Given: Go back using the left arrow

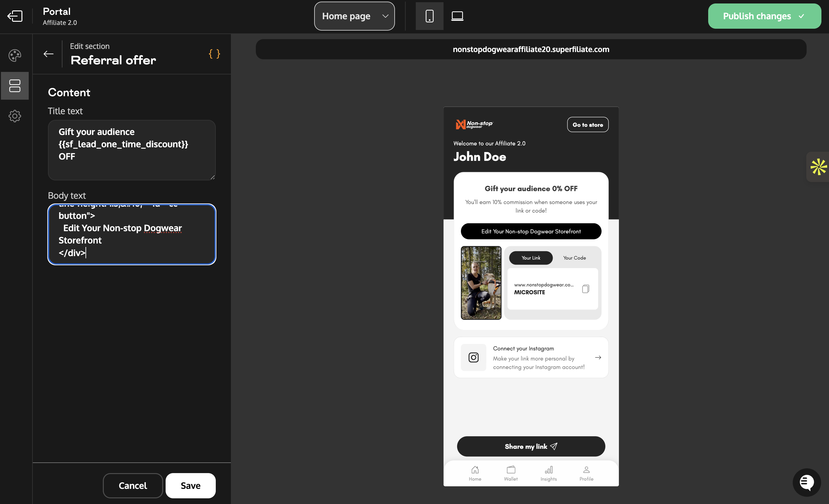Looking at the screenshot, I should tap(49, 54).
